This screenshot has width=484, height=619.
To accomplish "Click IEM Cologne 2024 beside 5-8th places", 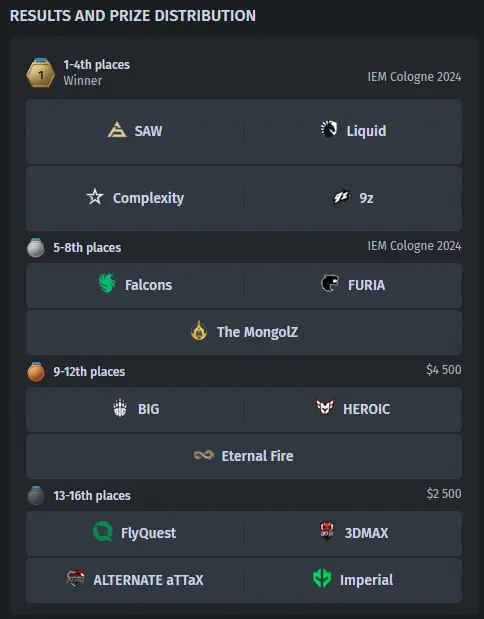I will click(x=414, y=246).
